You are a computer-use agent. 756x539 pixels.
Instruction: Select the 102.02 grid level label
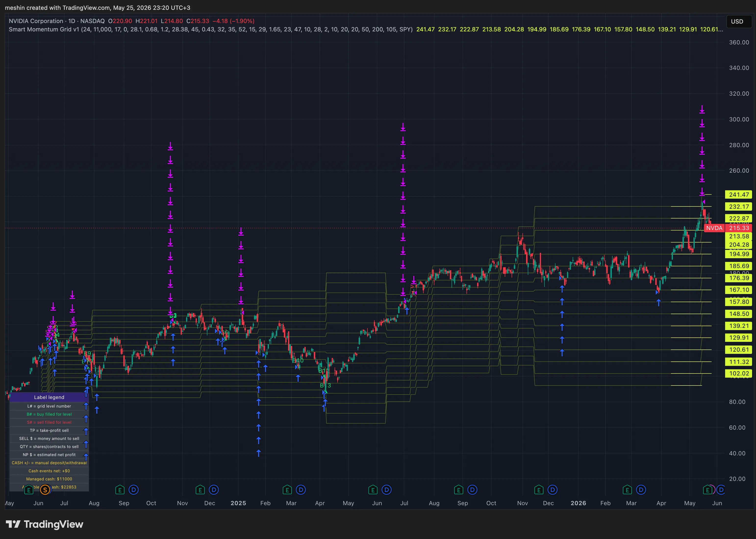[x=739, y=373]
